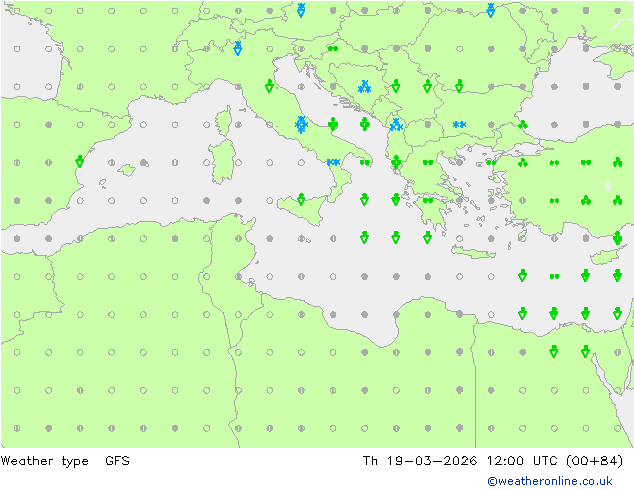Click Crete island on the map
This screenshot has height=490, width=634.
click(x=473, y=252)
